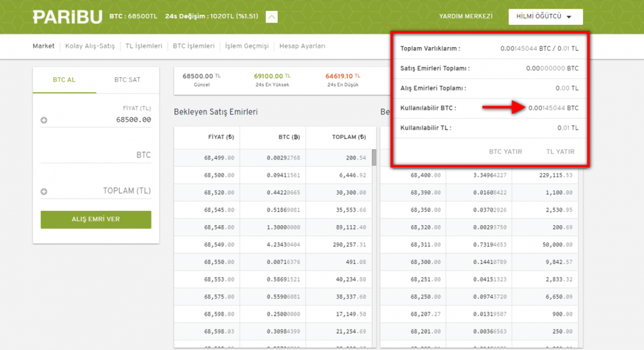This screenshot has width=644, height=350.
Task: Click the 24s En Düşük value 64619.10
Action: click(343, 77)
